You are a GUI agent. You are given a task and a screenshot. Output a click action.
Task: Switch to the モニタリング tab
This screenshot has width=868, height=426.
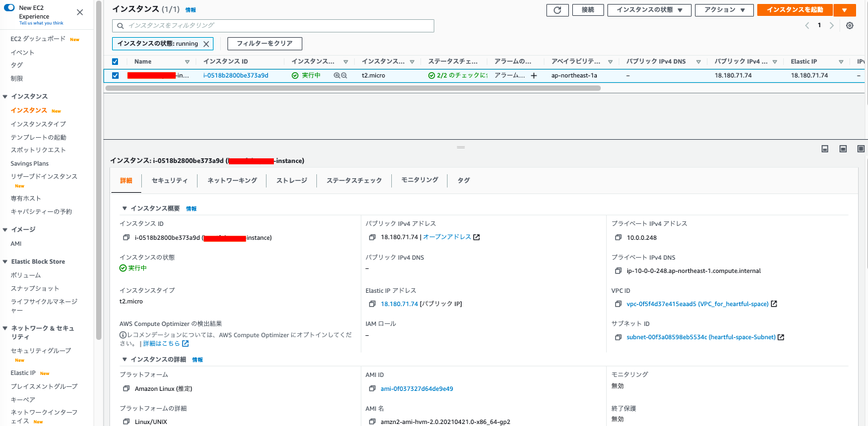click(419, 180)
